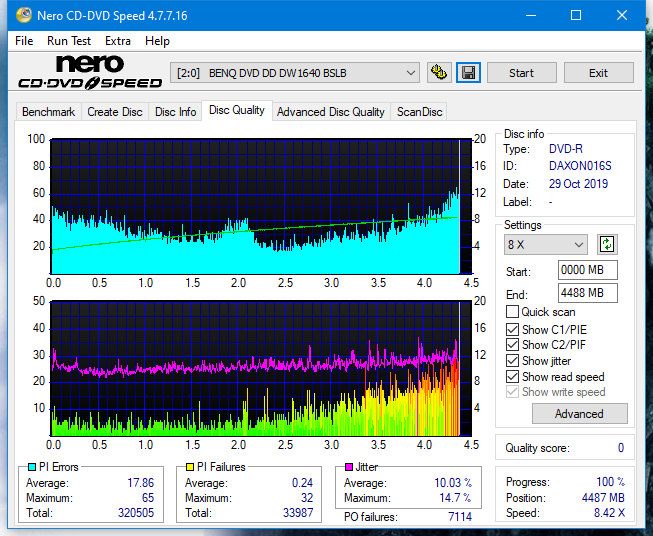Uncheck Show C2/PIF
The width and height of the screenshot is (653, 536).
coord(512,345)
